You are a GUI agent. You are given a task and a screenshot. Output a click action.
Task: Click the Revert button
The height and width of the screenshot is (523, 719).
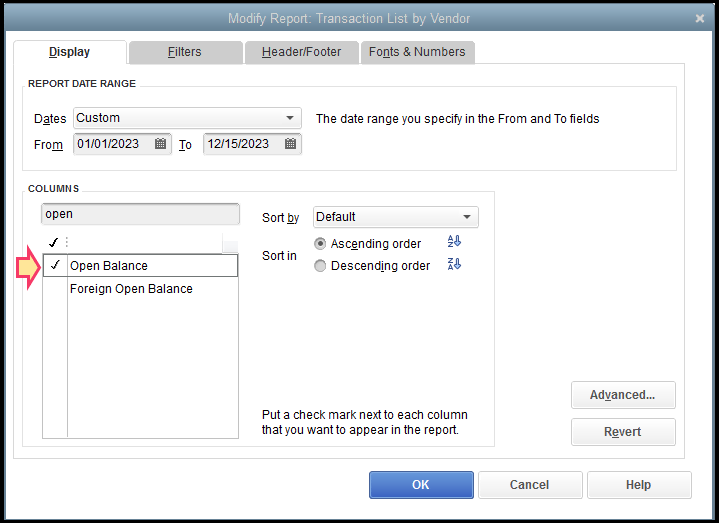point(623,432)
